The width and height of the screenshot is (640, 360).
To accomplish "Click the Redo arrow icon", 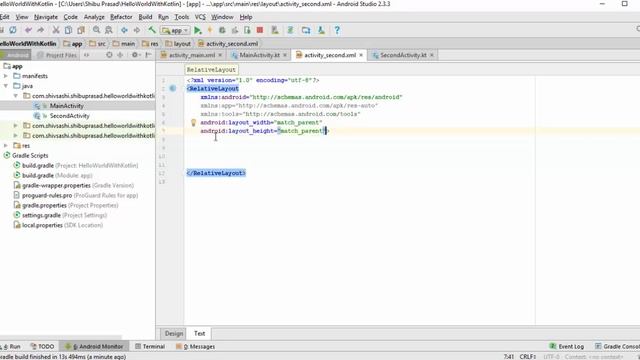I will [40, 30].
